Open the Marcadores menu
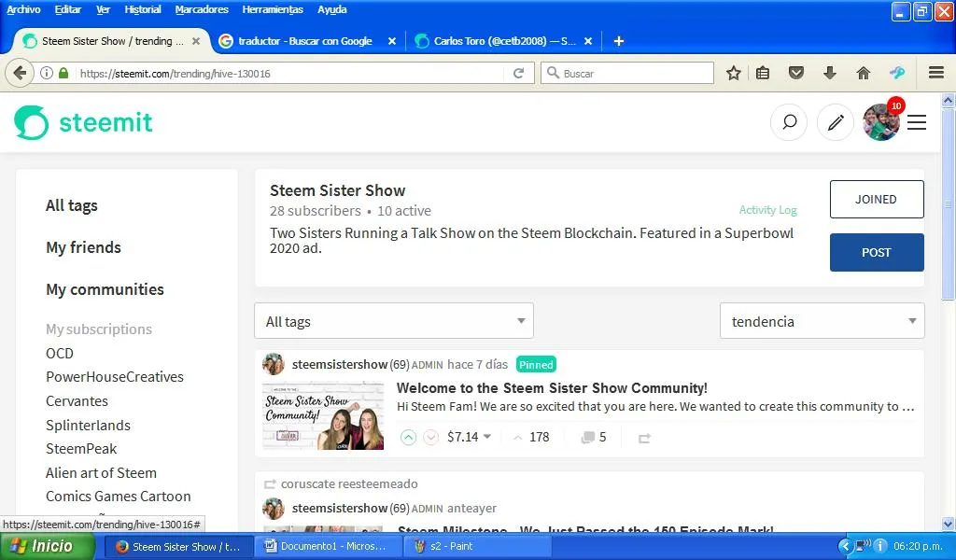 (202, 9)
